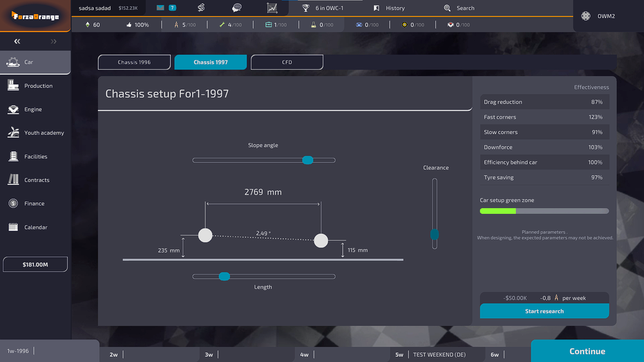Click the OWM2 gear icon
Screen dimensions: 644x362
click(x=585, y=16)
